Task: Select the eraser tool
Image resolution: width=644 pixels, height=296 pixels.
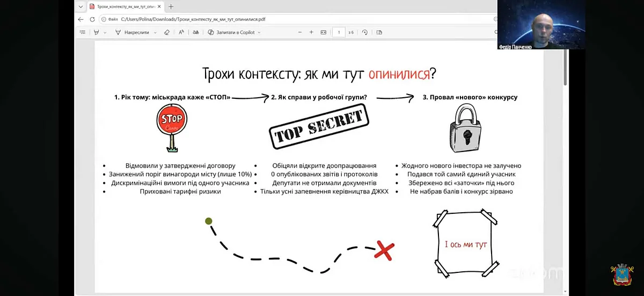Action: pyautogui.click(x=167, y=32)
